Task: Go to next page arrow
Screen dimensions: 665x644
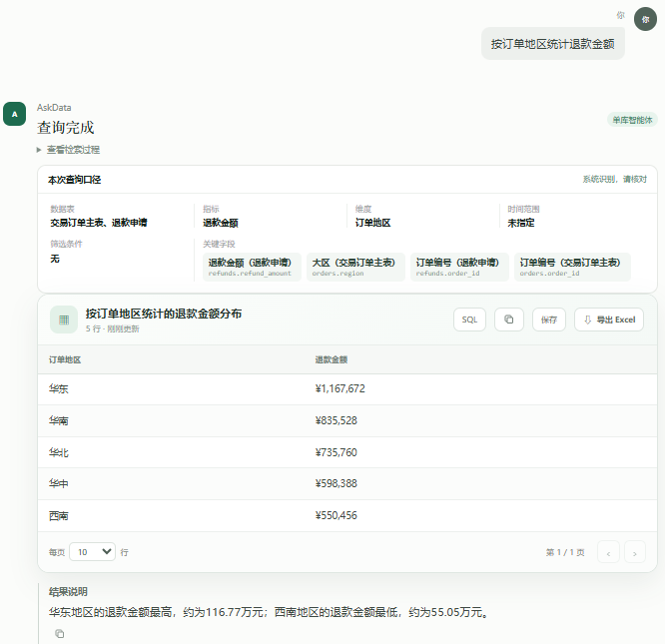Action: 634,551
